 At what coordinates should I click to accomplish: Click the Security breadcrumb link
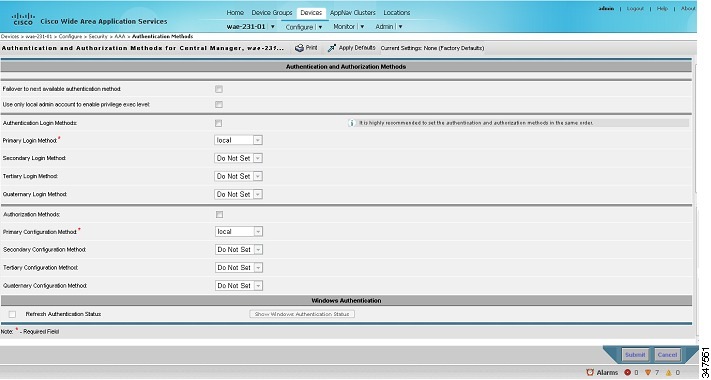click(98, 36)
